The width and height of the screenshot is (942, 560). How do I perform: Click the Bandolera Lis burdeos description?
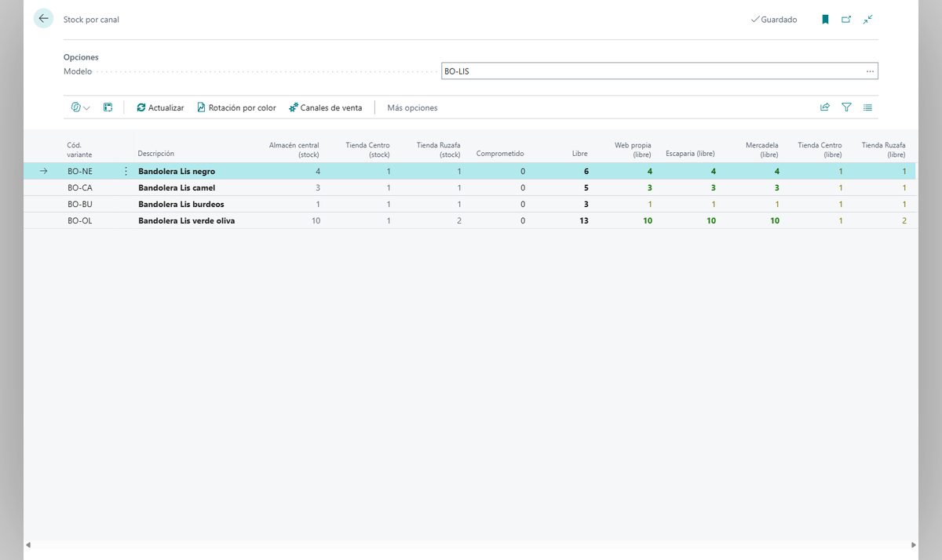pyautogui.click(x=181, y=204)
